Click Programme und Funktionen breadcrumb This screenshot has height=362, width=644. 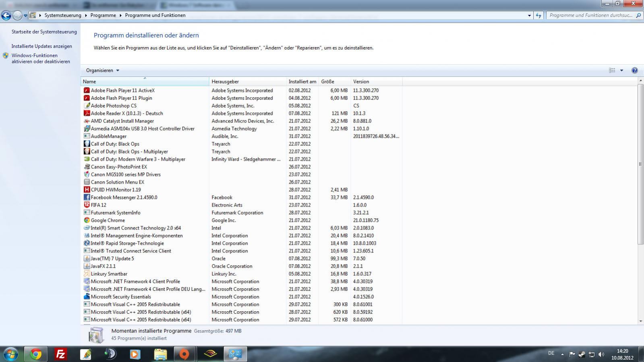tap(155, 15)
